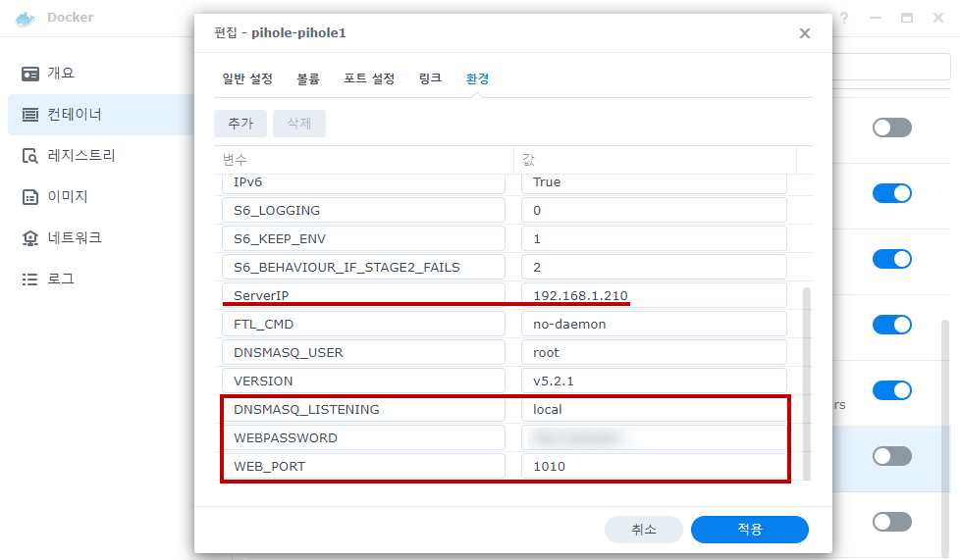
Task: Edit the WEB_PORT value 1010
Action: point(654,467)
